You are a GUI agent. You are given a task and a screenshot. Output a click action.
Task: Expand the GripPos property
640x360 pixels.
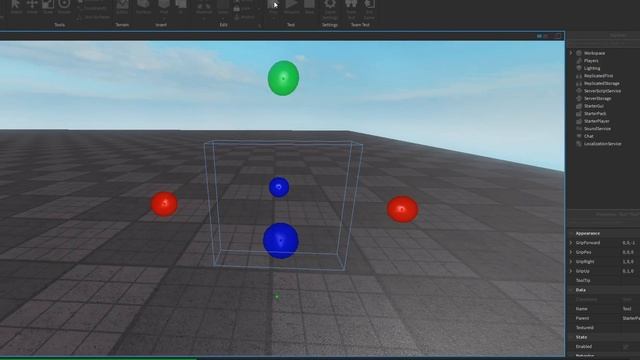click(571, 252)
